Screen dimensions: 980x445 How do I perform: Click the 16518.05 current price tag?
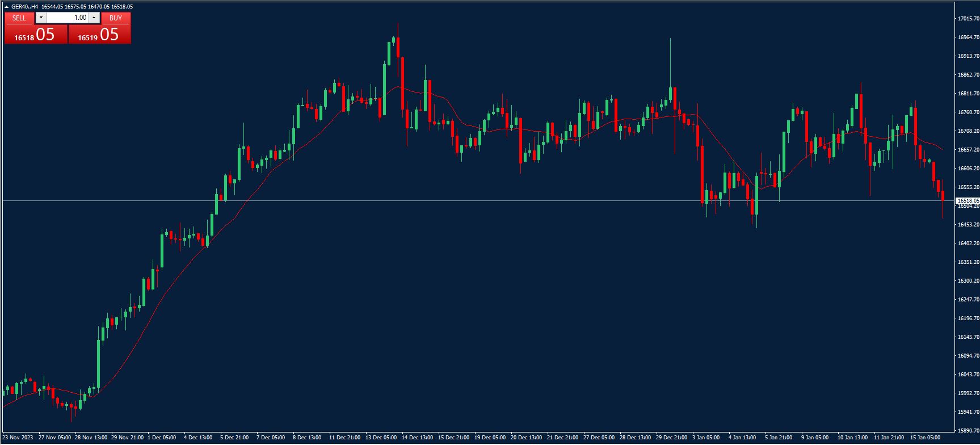(x=968, y=200)
